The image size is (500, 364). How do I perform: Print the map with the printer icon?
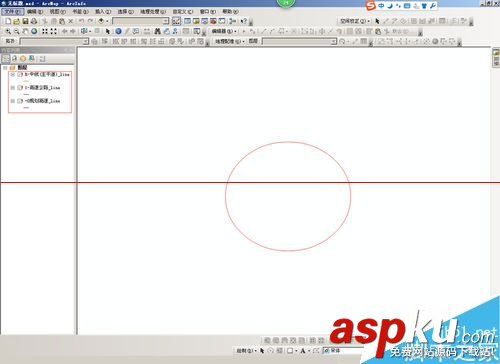click(x=34, y=21)
